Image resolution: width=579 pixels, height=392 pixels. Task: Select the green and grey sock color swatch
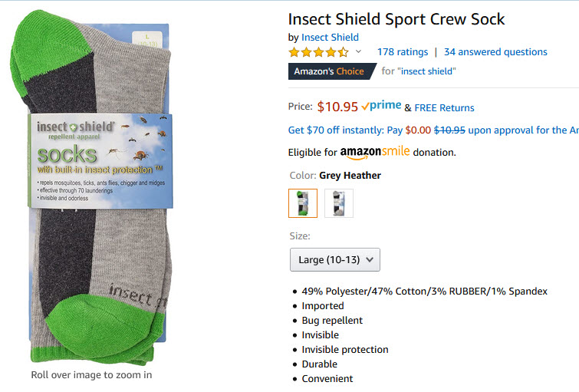click(302, 203)
